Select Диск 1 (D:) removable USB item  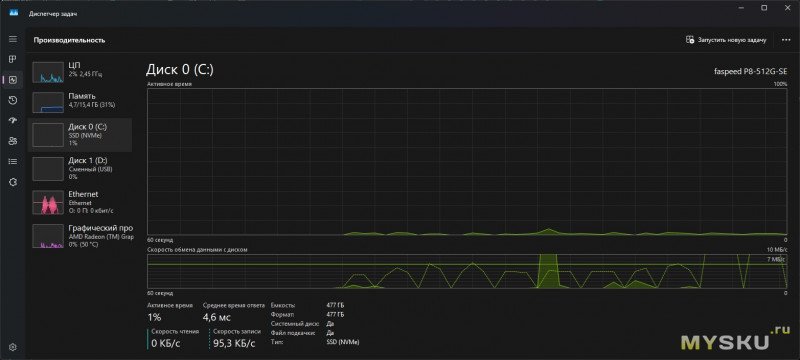pyautogui.click(x=80, y=168)
